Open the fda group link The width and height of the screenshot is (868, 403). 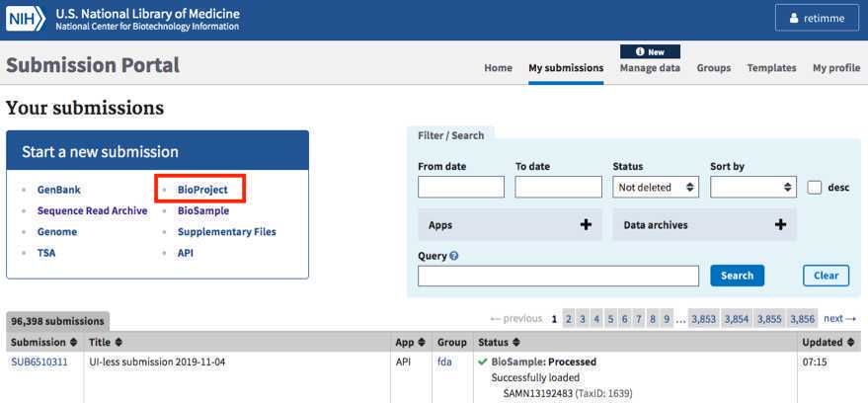tap(444, 363)
